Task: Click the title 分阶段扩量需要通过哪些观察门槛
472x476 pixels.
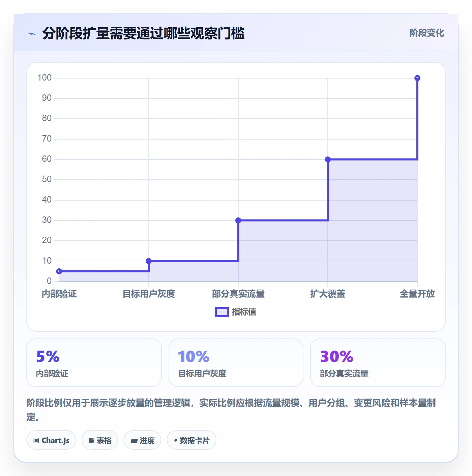Action: pos(143,33)
